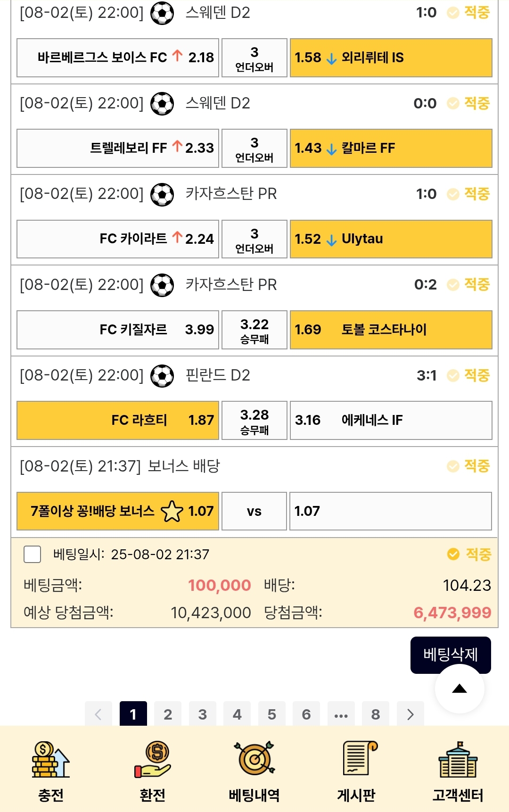Switch to page 2

(168, 714)
